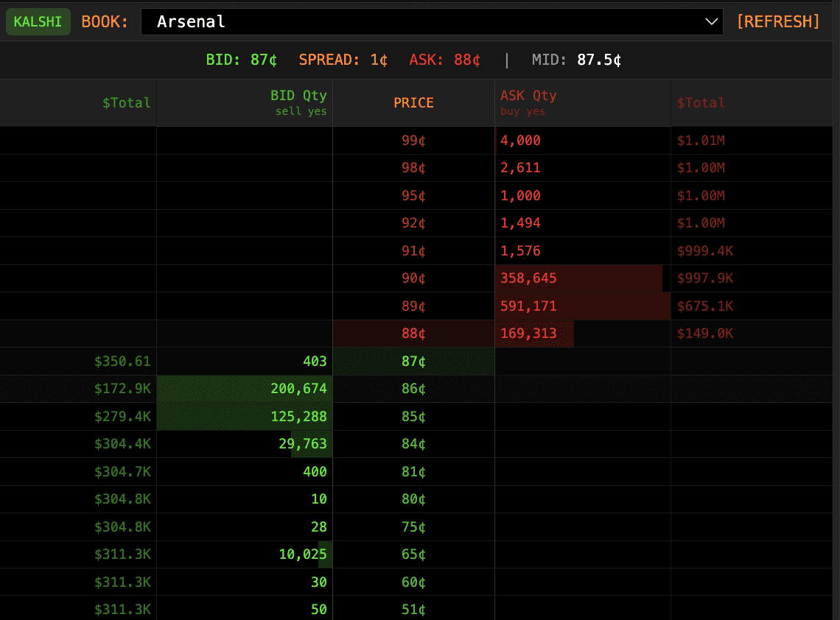Click bid total $279.4K
The height and width of the screenshot is (620, 840).
point(122,416)
